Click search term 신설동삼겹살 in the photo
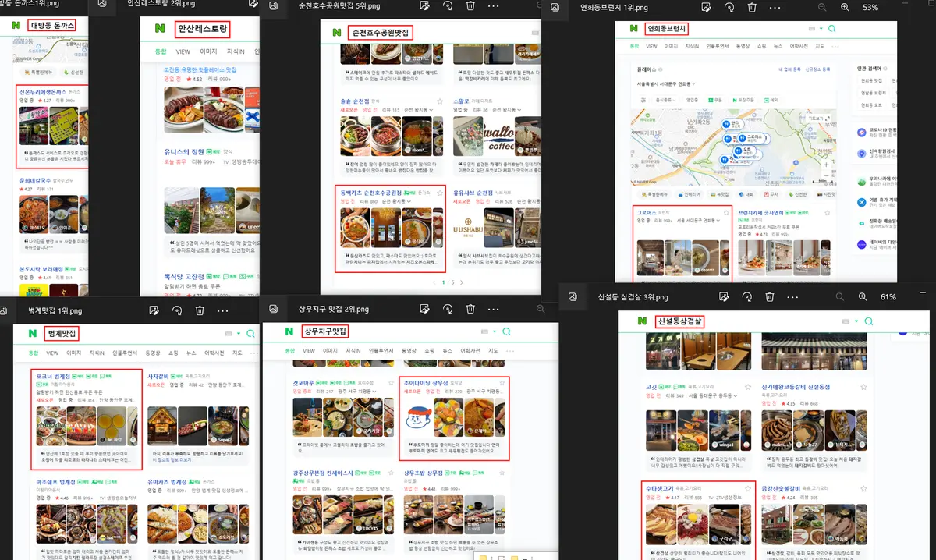936x560 pixels. (681, 321)
